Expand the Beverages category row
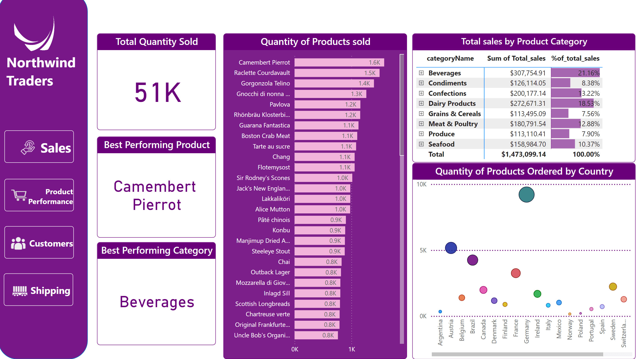The width and height of the screenshot is (644, 359). [x=421, y=73]
